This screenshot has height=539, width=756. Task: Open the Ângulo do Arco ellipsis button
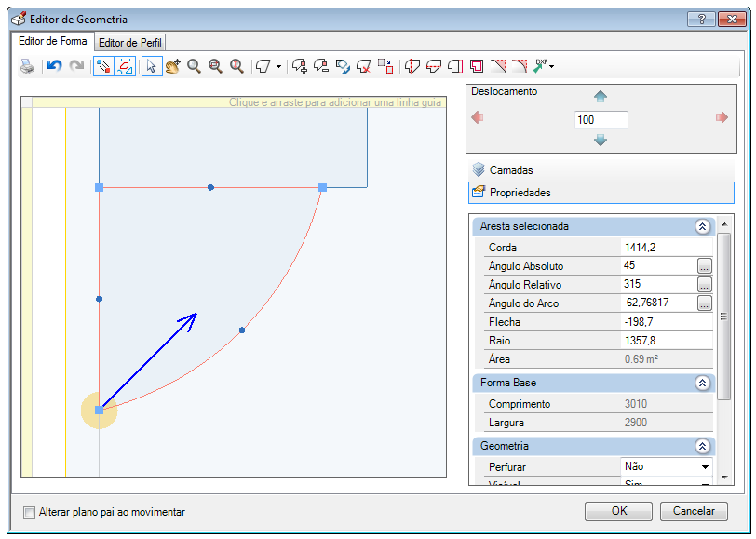(705, 303)
